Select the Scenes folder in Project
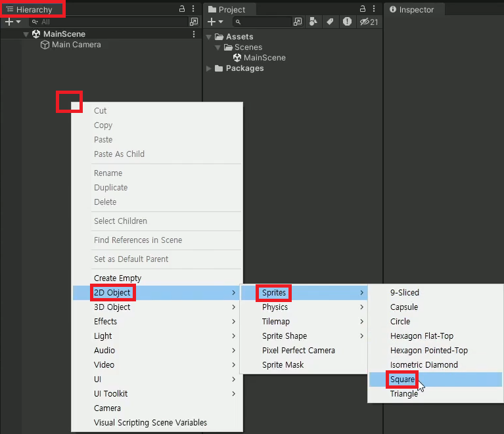This screenshot has width=504, height=434. click(x=248, y=47)
